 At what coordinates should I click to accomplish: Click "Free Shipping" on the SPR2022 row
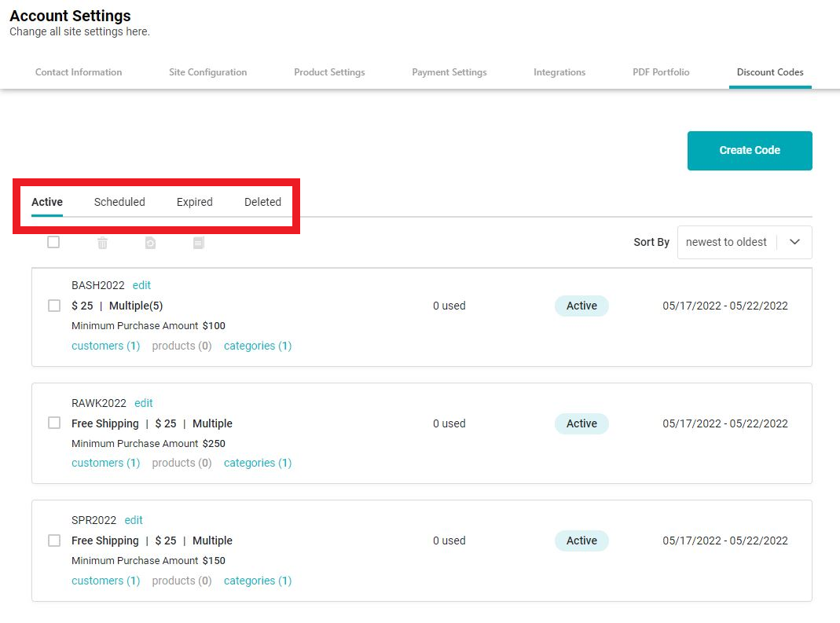105,541
